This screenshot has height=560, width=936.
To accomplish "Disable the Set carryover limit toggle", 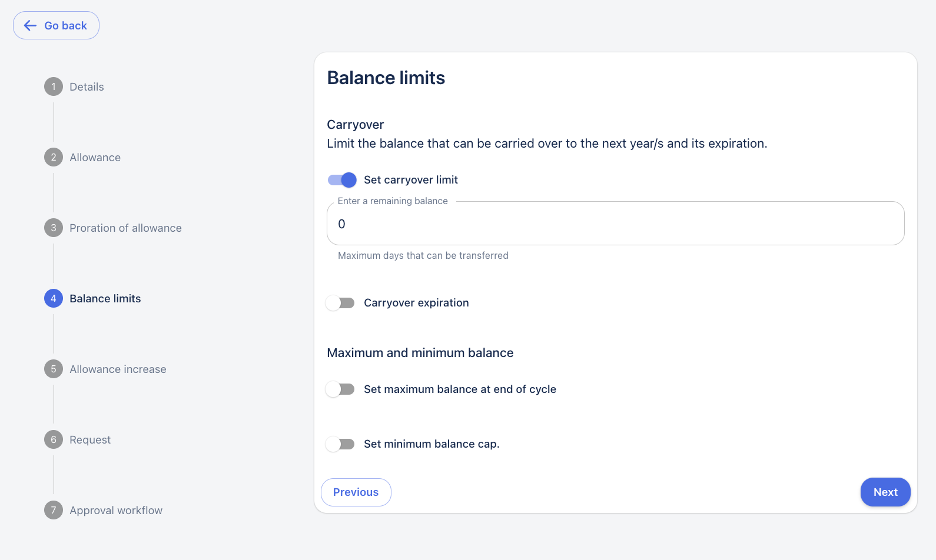I will tap(342, 180).
